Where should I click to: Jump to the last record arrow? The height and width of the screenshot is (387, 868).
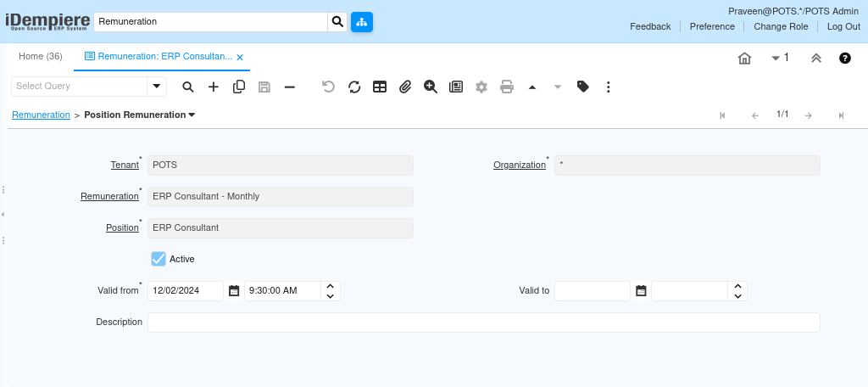click(841, 115)
